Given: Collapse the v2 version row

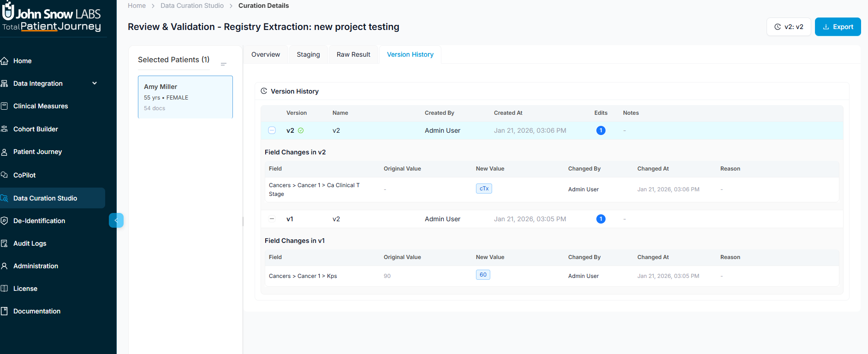Looking at the screenshot, I should 272,130.
